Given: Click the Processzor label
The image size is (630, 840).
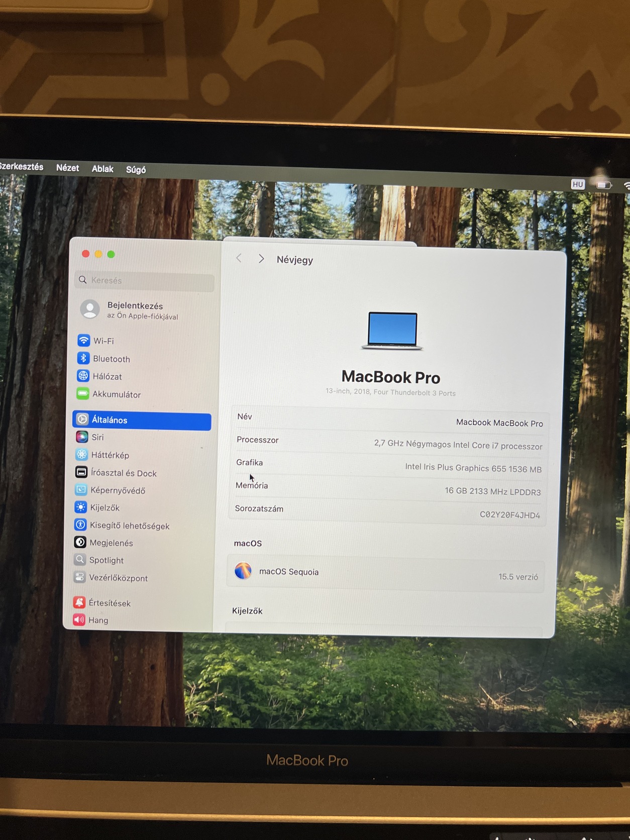Looking at the screenshot, I should [257, 440].
